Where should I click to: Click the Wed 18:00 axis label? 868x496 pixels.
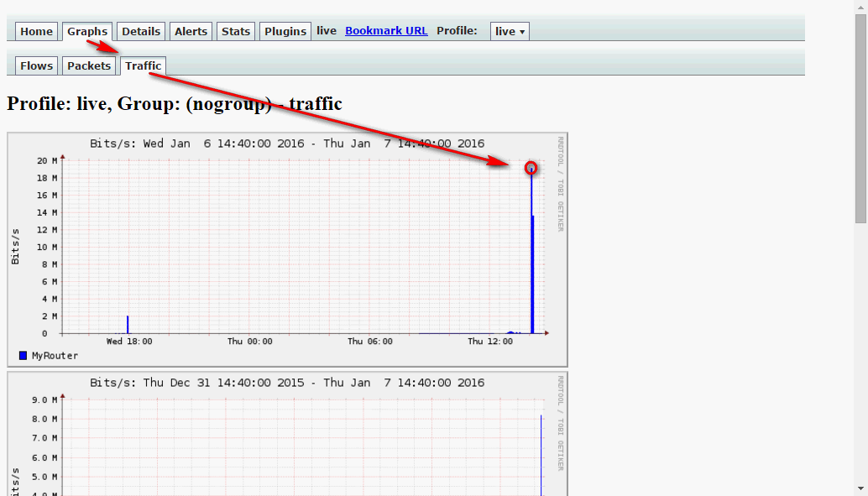tap(129, 342)
